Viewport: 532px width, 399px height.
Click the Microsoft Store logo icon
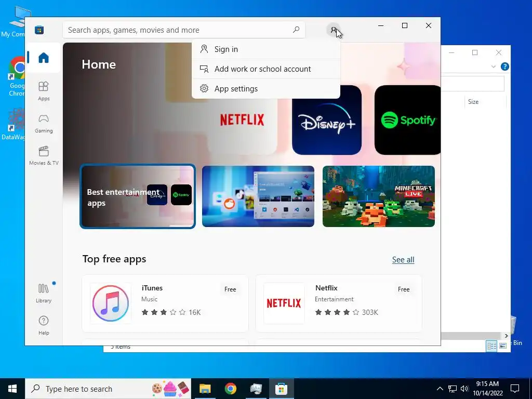click(x=39, y=30)
